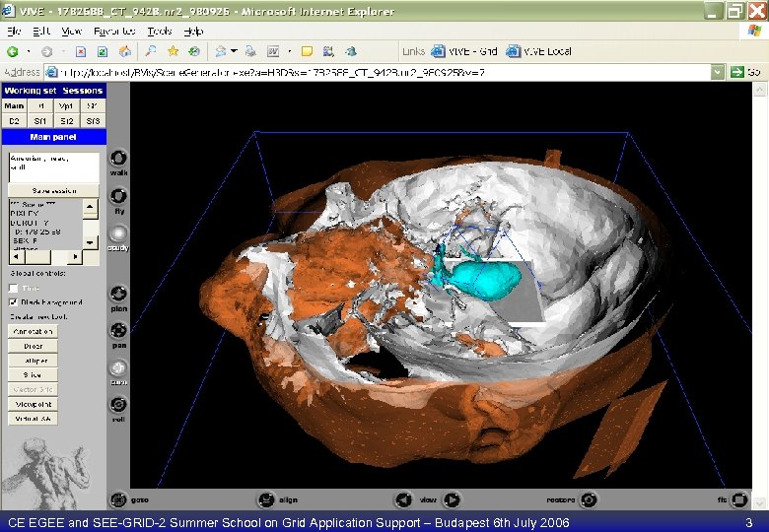Click the Save session button
The height and width of the screenshot is (532, 769).
[x=53, y=190]
